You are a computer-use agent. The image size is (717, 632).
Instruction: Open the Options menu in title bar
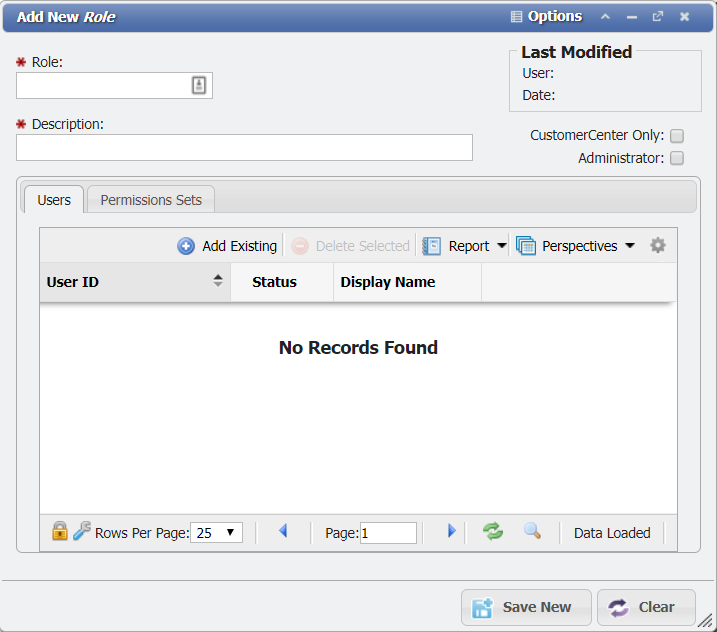coord(546,17)
